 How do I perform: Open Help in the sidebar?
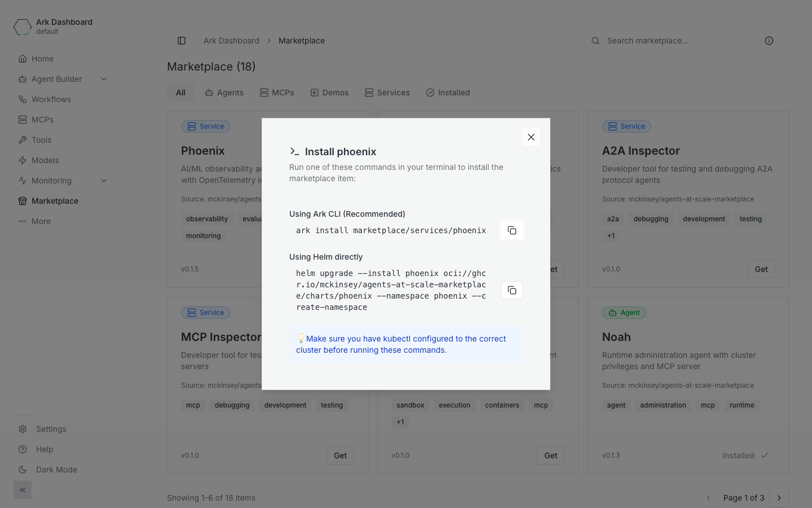63,449
